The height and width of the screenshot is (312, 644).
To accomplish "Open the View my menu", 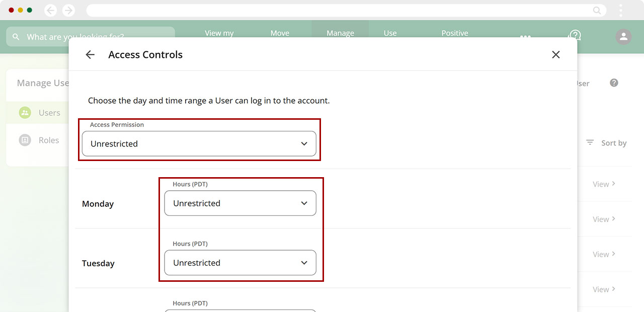I will (x=219, y=33).
